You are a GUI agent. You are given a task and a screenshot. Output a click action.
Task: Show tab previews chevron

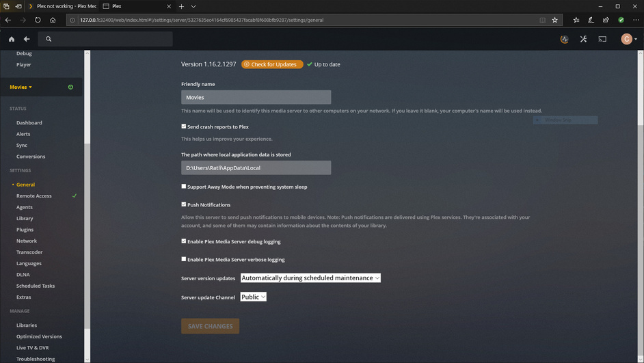point(193,6)
